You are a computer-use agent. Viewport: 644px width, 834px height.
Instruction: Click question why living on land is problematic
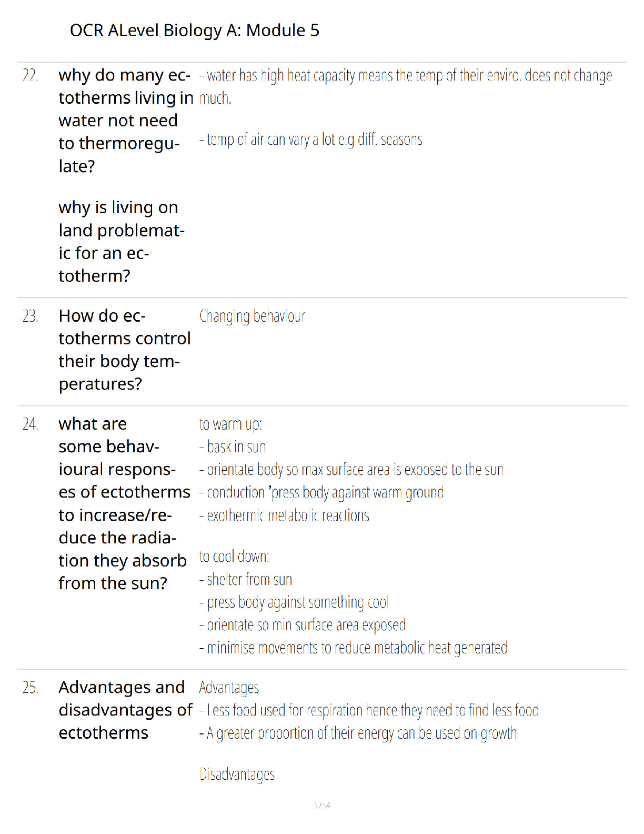pos(122,242)
